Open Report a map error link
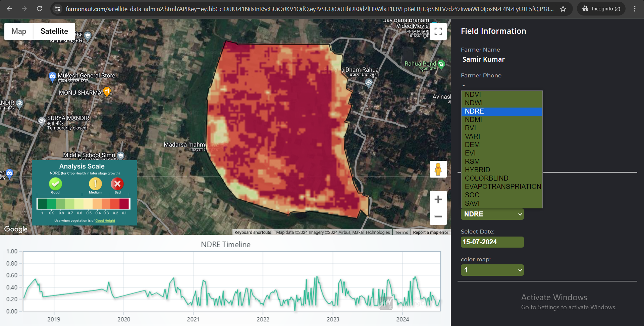This screenshot has width=644, height=326. [430, 232]
